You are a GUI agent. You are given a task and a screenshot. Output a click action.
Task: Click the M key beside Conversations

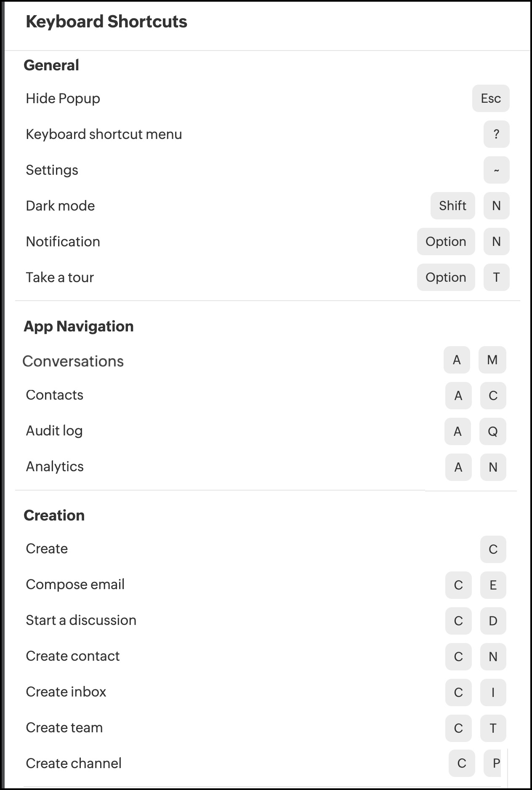pos(492,360)
